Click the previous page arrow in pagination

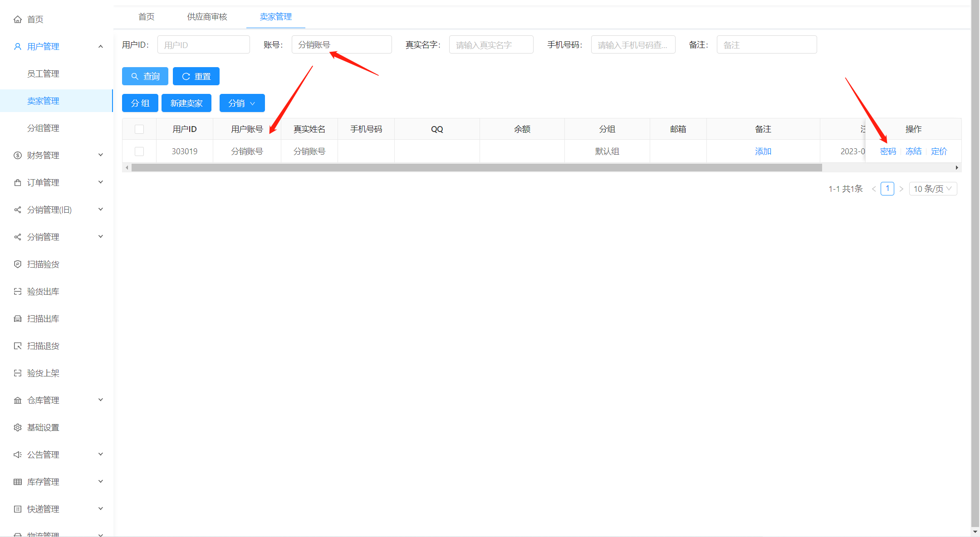[873, 189]
